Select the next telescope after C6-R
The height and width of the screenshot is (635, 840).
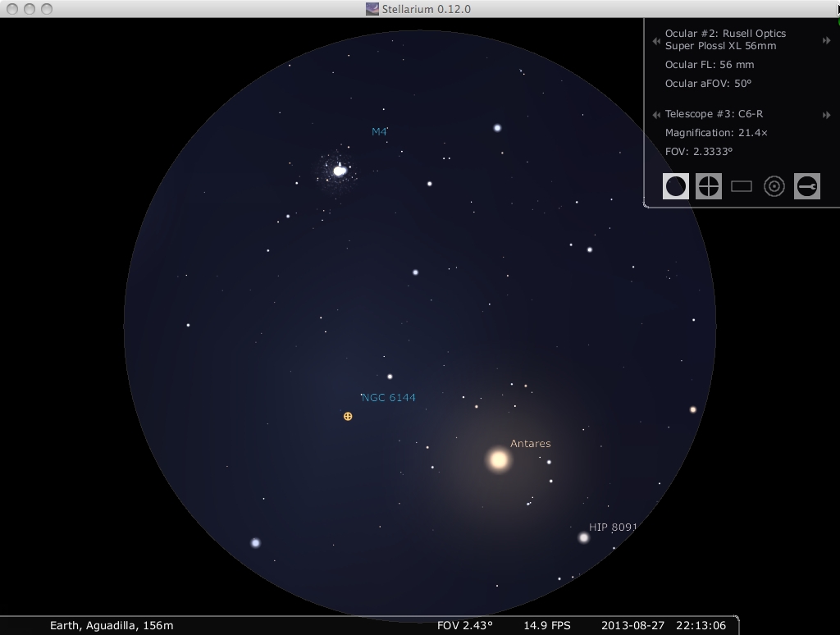point(826,115)
